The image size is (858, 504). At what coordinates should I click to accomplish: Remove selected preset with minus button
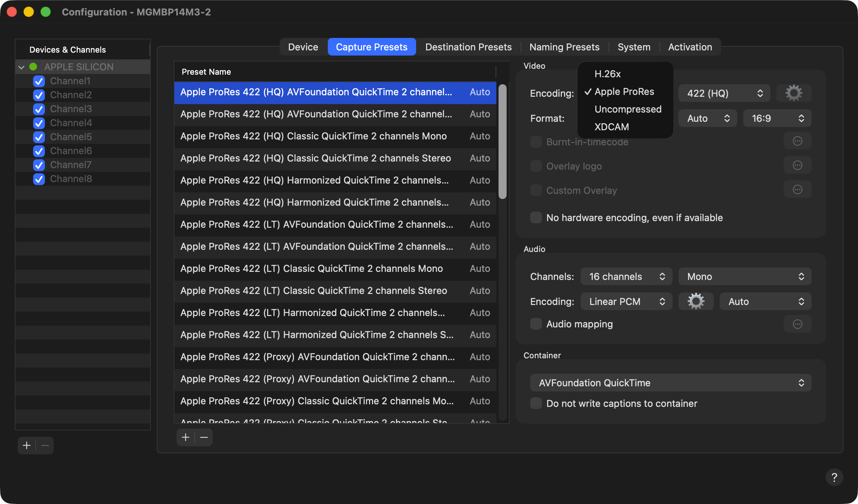[x=204, y=437]
